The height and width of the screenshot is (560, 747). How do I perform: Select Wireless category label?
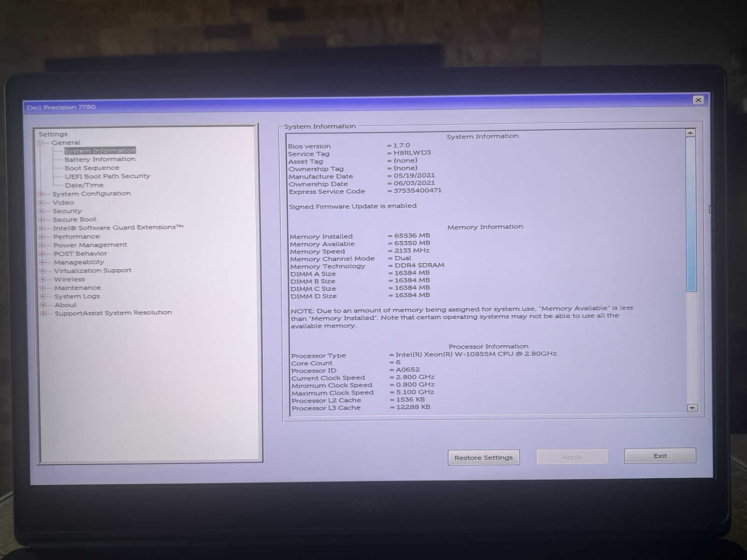click(x=70, y=279)
